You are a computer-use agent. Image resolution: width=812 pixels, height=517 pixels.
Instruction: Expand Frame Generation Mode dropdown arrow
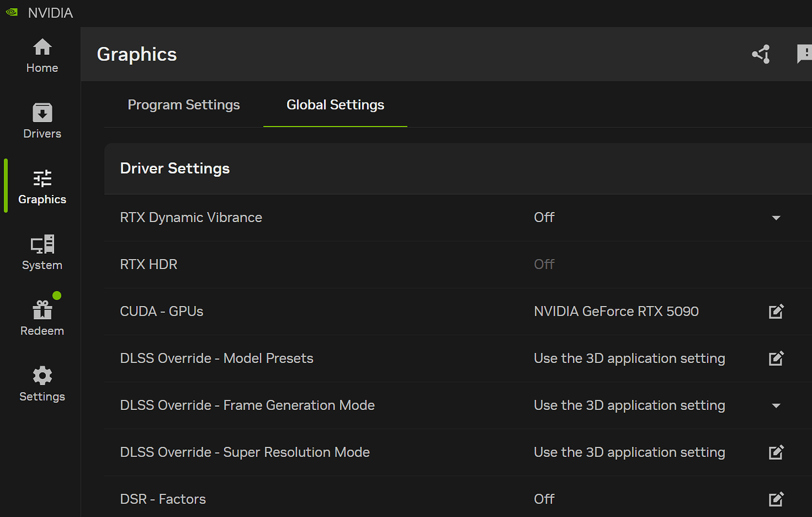click(776, 406)
